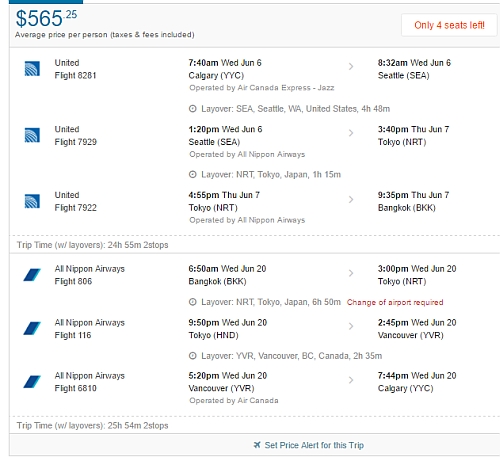This screenshot has height=457, width=500.
Task: Click the arrow between Vancouver and Calgary
Action: 351,380
